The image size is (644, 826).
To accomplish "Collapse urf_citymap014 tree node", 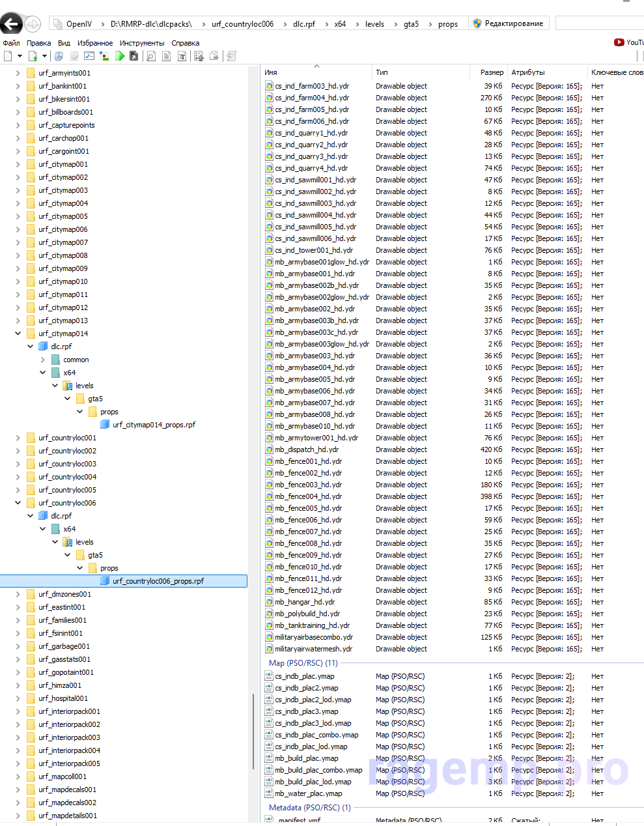I will (x=18, y=334).
